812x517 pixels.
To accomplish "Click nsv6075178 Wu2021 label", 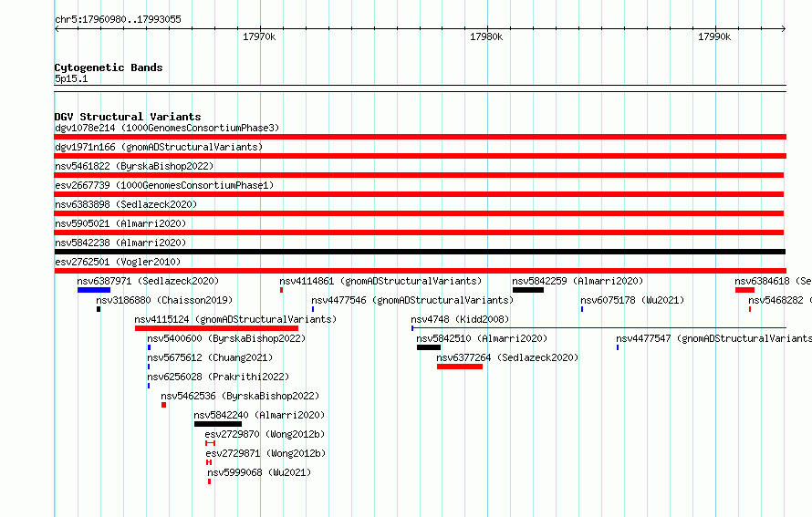I will (x=632, y=300).
